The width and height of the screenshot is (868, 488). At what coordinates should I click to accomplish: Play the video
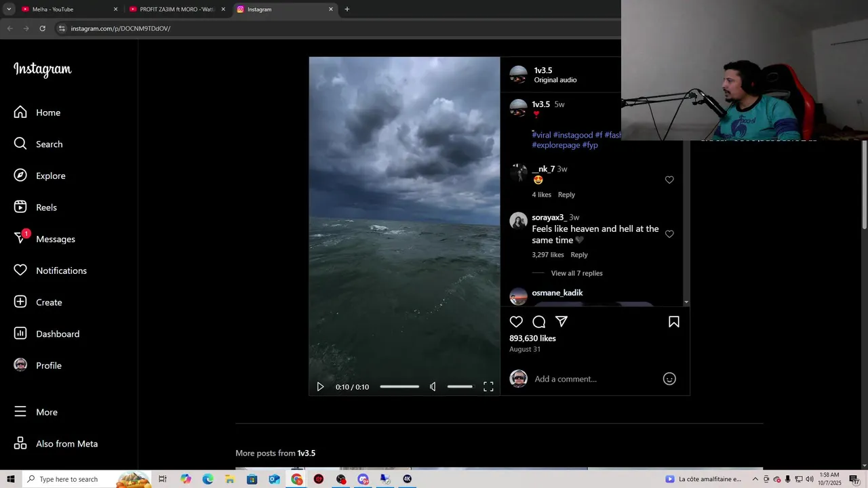(320, 387)
